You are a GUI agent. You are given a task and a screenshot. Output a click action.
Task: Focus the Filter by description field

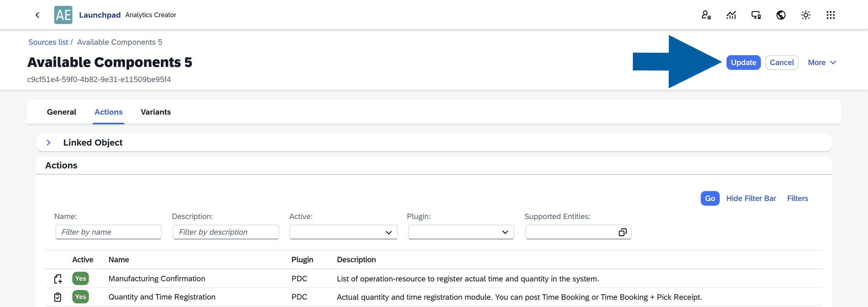click(x=226, y=232)
